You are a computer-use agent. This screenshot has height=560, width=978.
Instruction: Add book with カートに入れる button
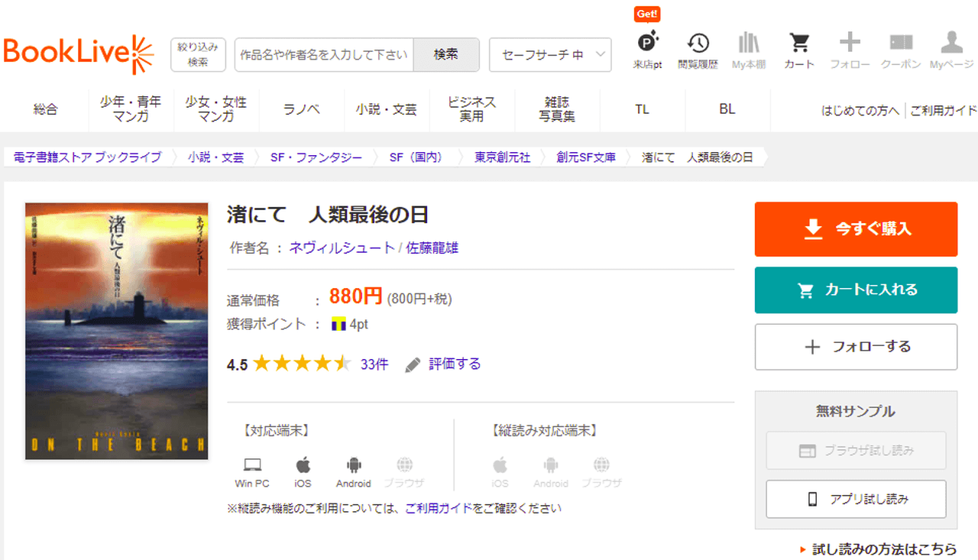856,290
